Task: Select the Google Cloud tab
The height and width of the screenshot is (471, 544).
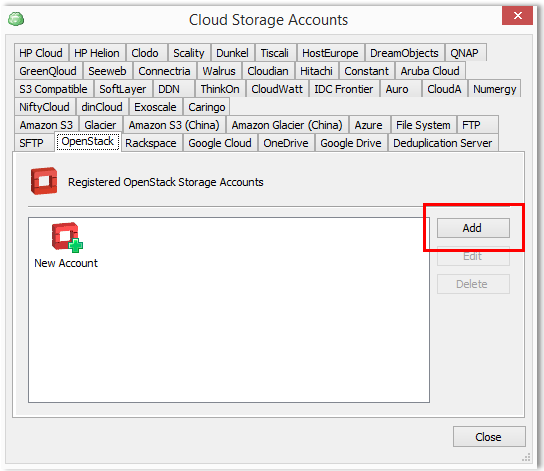Action: click(220, 143)
